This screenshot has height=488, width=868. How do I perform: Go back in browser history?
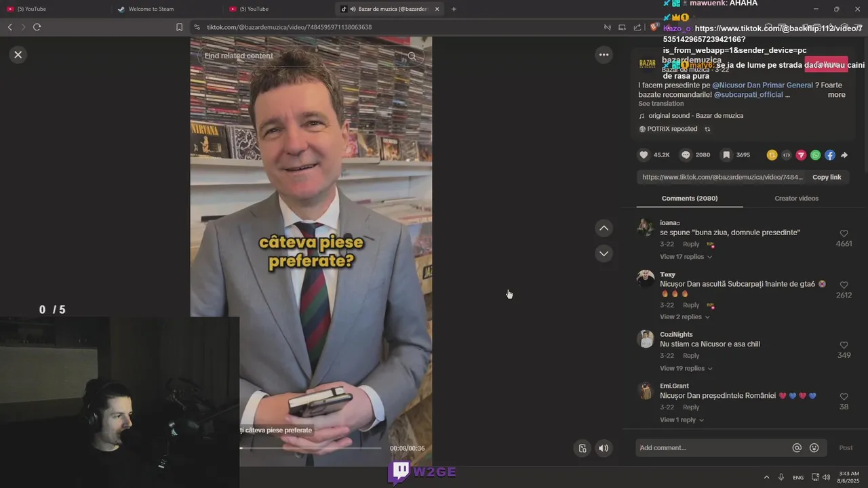tap(9, 27)
